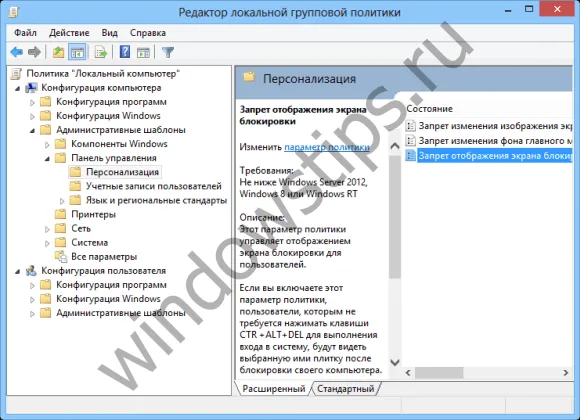Viewport: 580px width, 420px height.
Task: Toggle the action pane toolbar icon
Action: pyautogui.click(x=143, y=52)
